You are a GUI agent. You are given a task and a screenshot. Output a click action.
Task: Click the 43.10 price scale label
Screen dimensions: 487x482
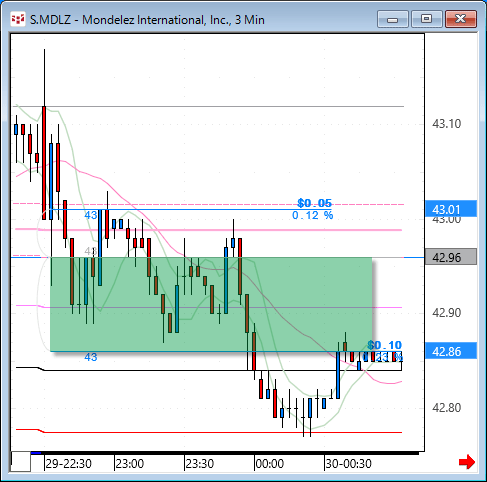tap(446, 124)
